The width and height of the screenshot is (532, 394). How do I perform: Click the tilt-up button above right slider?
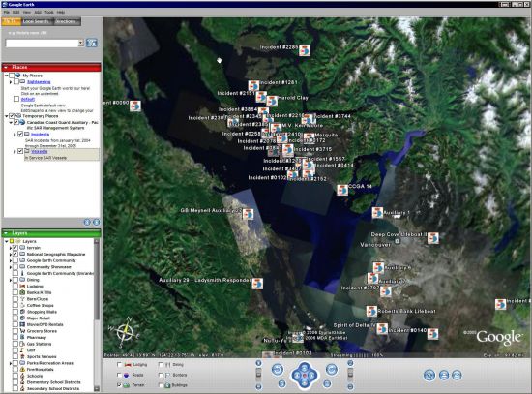350,363
